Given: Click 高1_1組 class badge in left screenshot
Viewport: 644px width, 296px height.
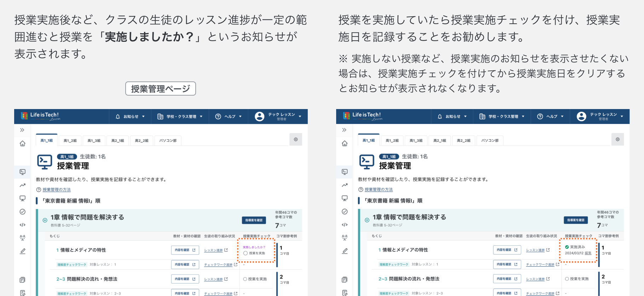Looking at the screenshot, I should tap(67, 156).
